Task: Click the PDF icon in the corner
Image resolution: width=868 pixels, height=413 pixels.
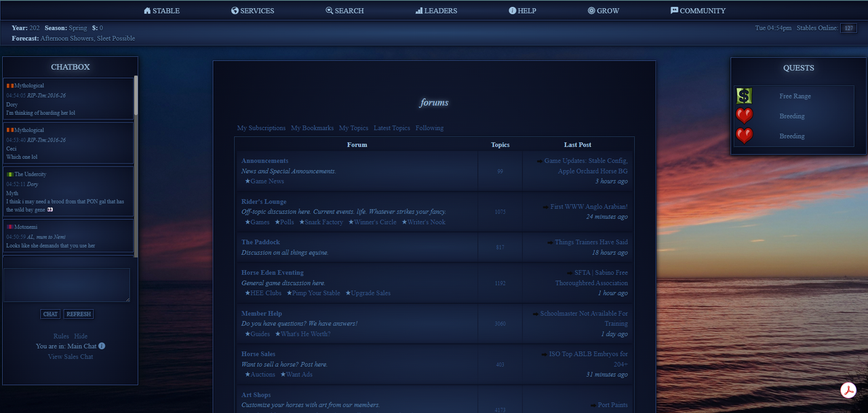Action: (x=848, y=391)
